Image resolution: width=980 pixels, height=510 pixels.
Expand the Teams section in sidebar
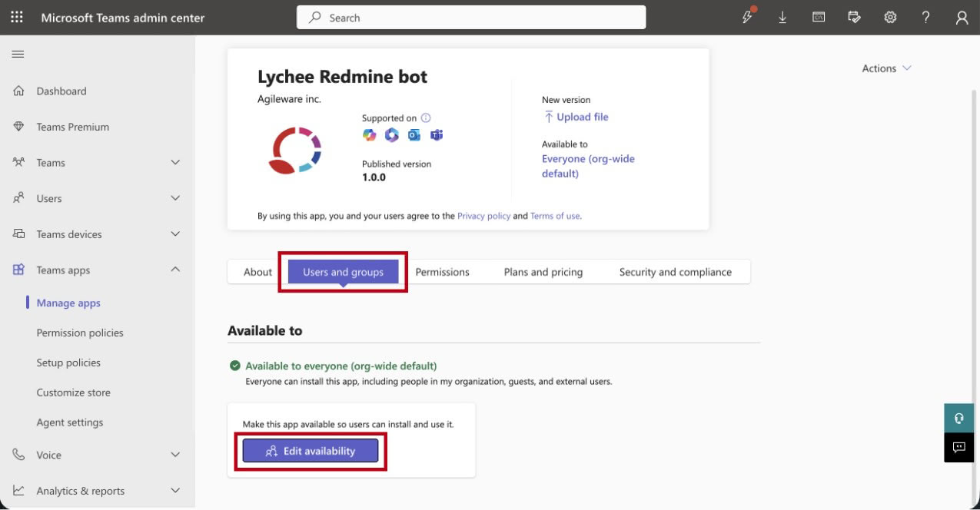(174, 163)
